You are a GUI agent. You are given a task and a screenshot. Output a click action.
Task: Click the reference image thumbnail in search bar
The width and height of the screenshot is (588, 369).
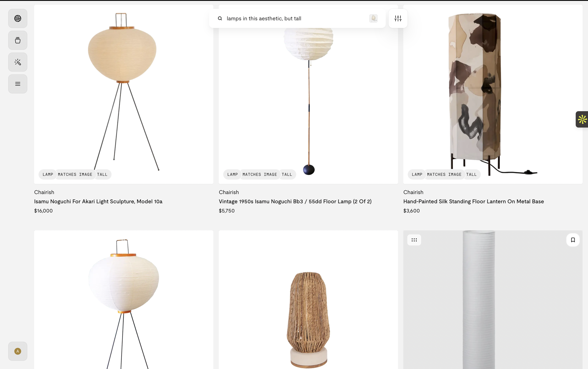373,19
